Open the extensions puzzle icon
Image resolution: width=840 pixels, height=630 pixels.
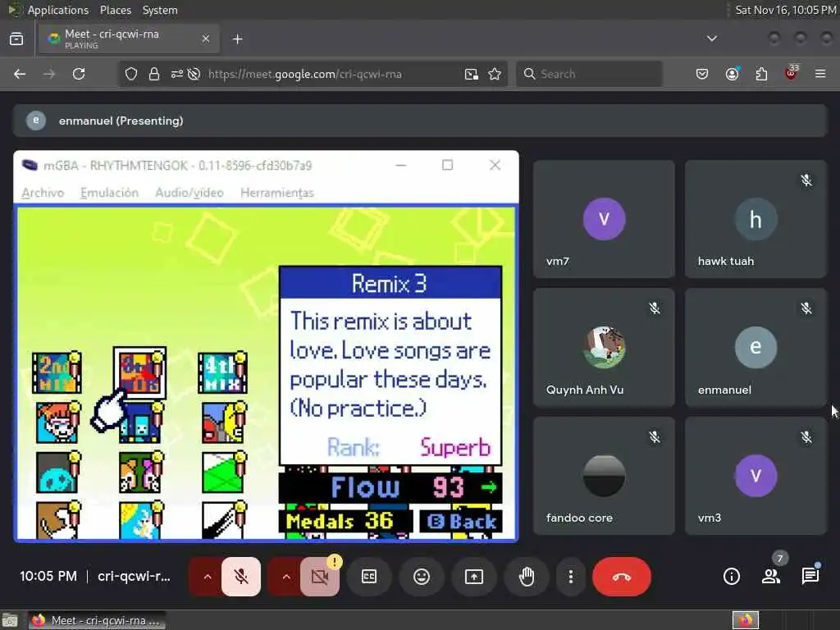761,74
